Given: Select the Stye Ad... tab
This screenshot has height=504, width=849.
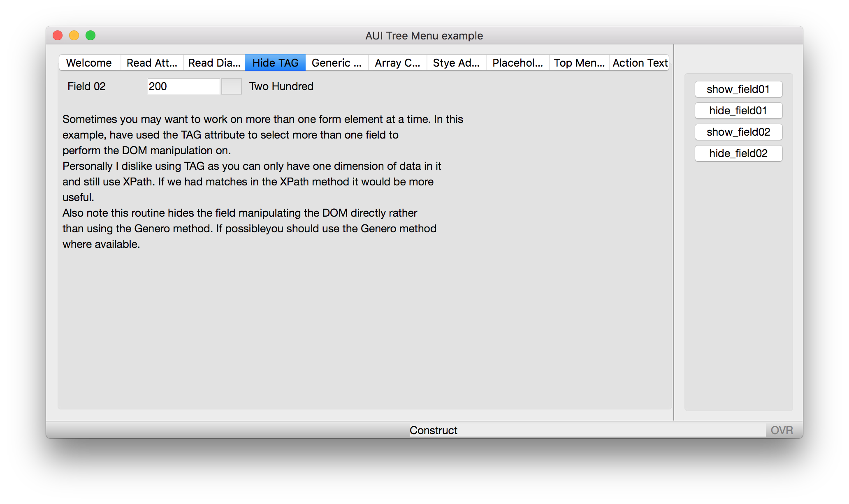Looking at the screenshot, I should point(456,63).
